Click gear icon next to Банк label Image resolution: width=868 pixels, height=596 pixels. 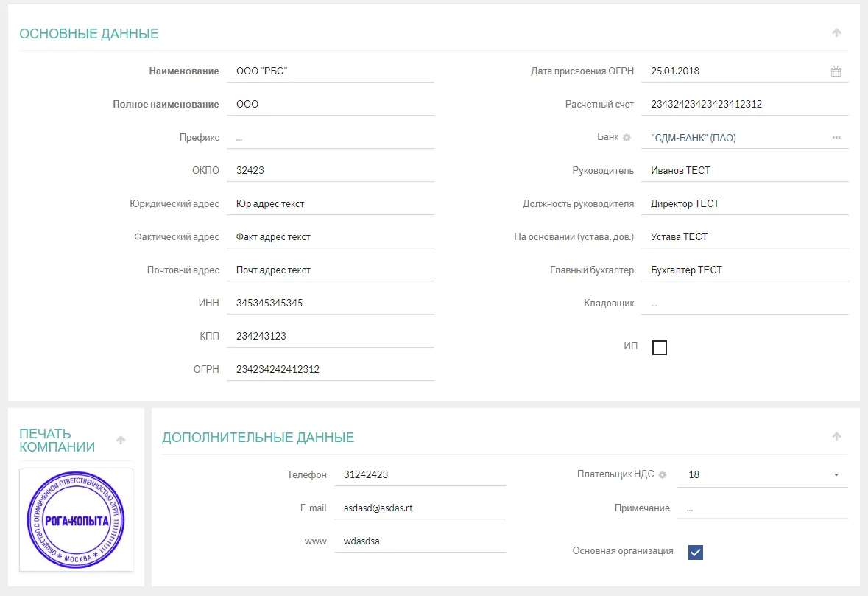[627, 138]
